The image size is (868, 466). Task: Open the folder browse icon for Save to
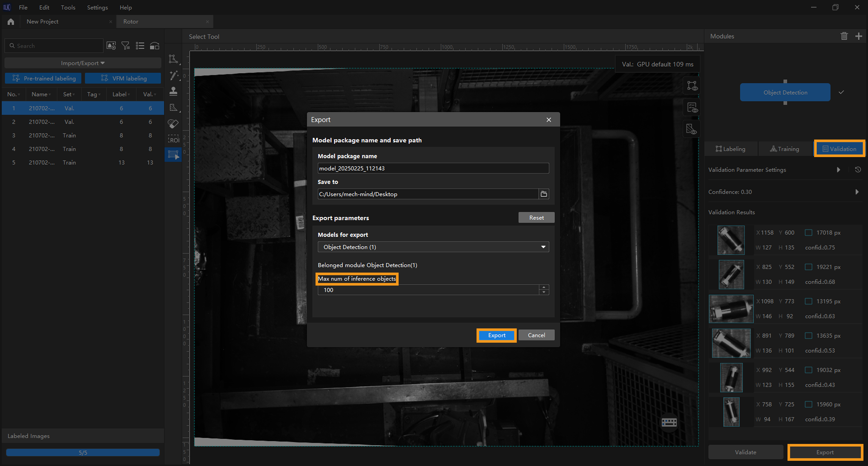pos(543,194)
